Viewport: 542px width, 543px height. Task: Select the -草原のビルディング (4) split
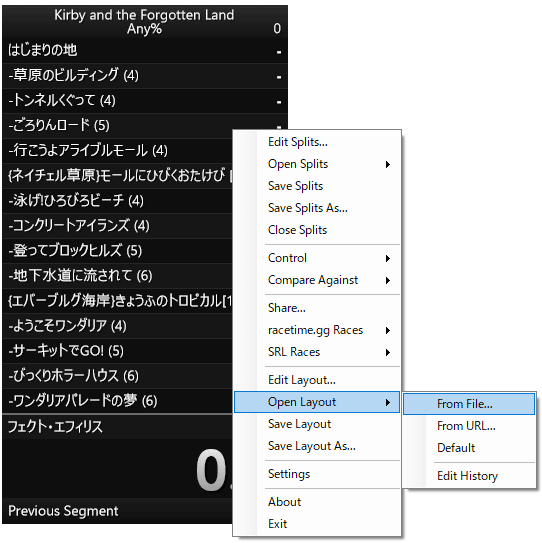click(145, 75)
